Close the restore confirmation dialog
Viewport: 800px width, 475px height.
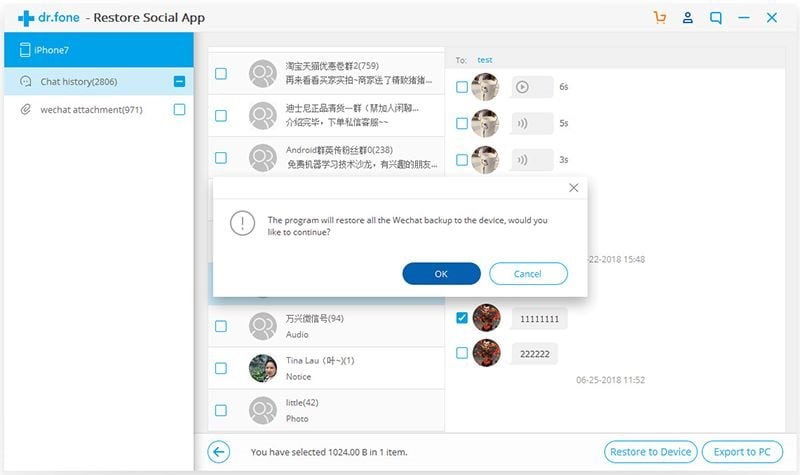(x=573, y=188)
